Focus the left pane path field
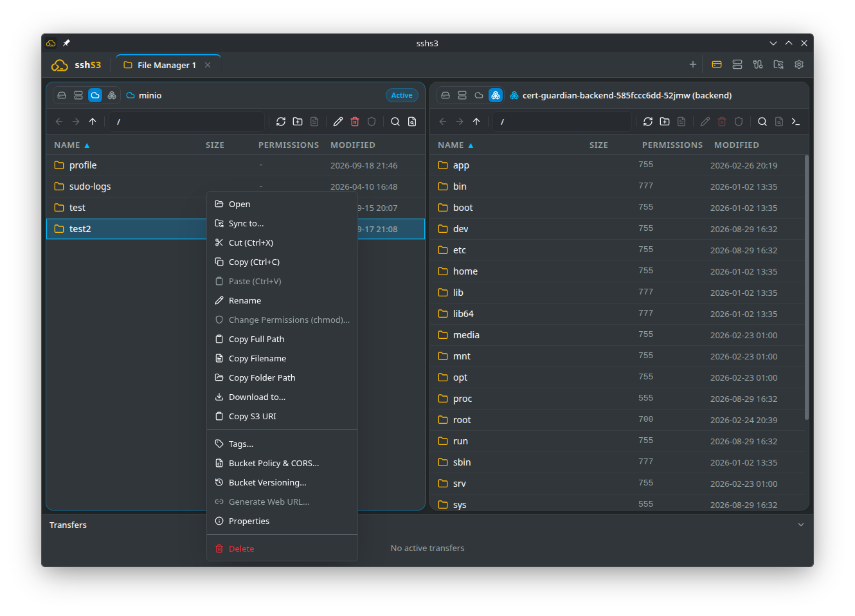This screenshot has height=616, width=855. 186,122
